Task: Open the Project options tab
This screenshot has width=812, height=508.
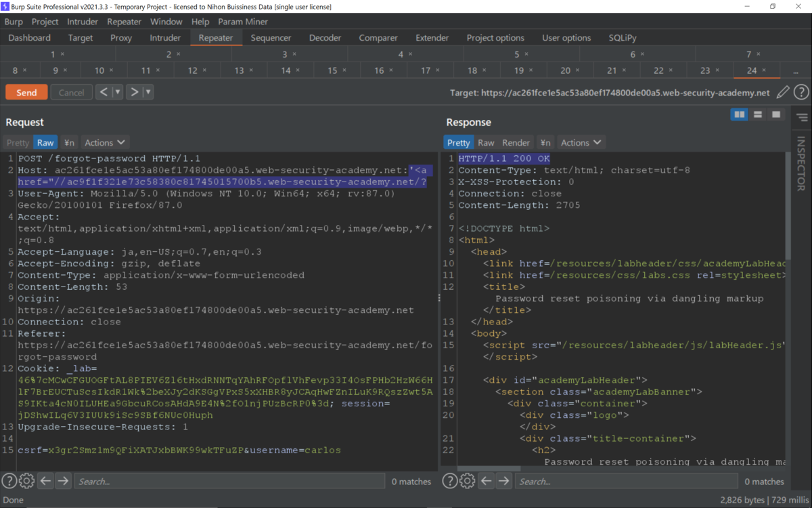Action: 495,38
